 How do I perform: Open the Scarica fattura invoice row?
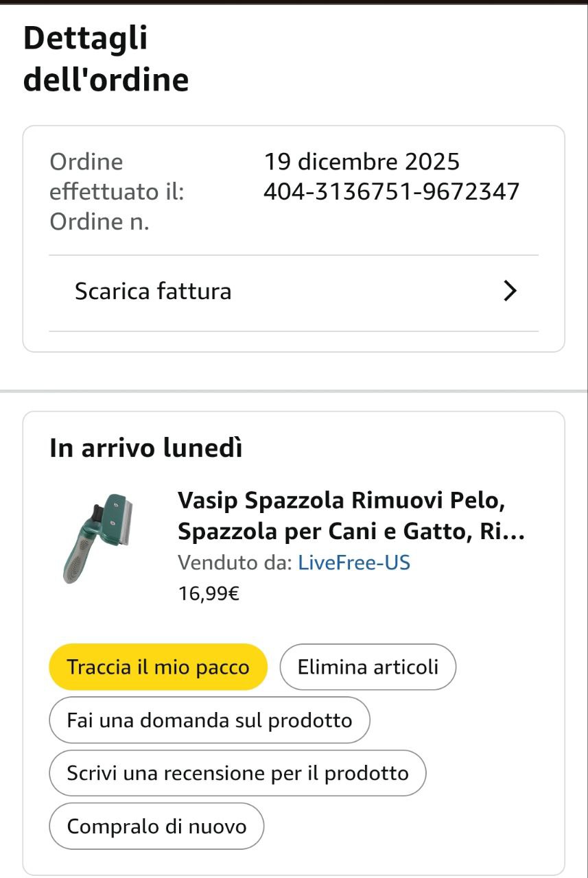[153, 292]
